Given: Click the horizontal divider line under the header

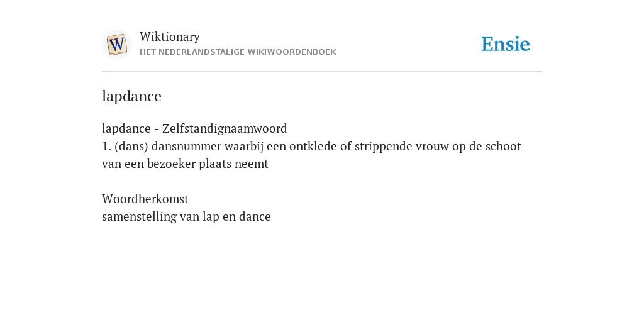Looking at the screenshot, I should point(322,72).
